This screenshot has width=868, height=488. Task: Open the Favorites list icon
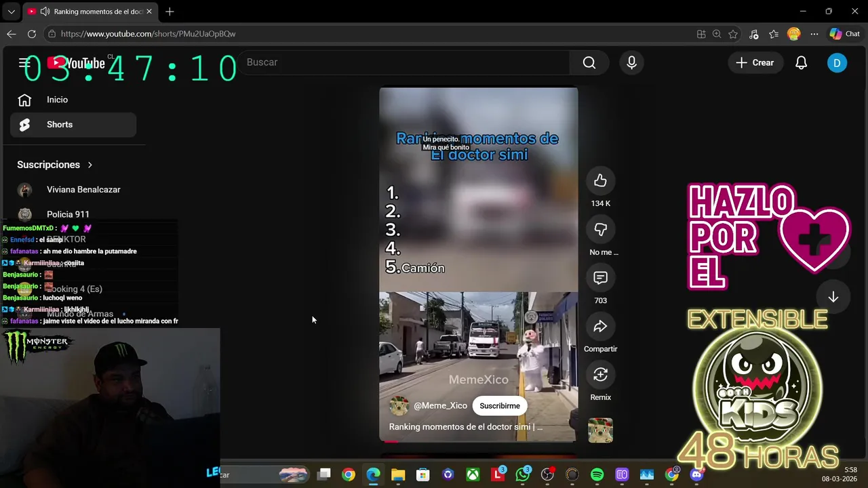tap(774, 34)
